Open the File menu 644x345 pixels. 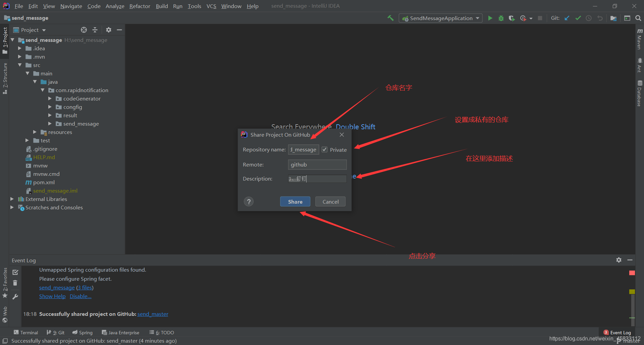click(x=19, y=6)
